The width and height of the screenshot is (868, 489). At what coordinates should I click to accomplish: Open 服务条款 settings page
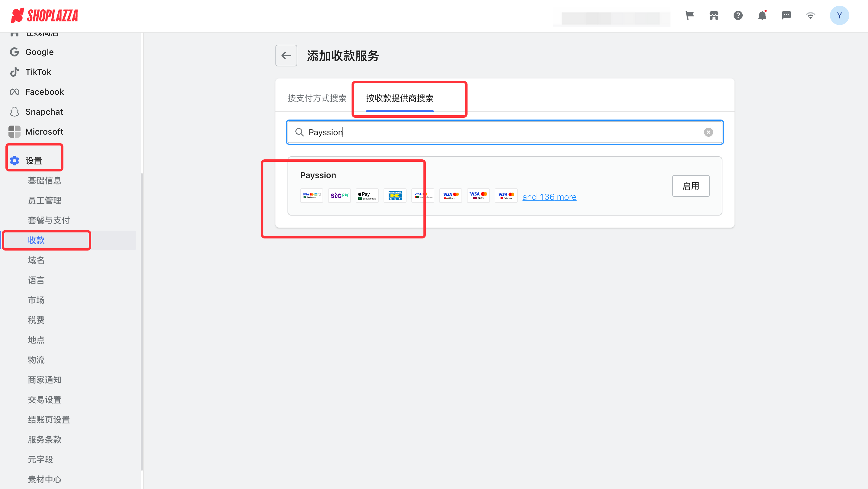point(44,439)
